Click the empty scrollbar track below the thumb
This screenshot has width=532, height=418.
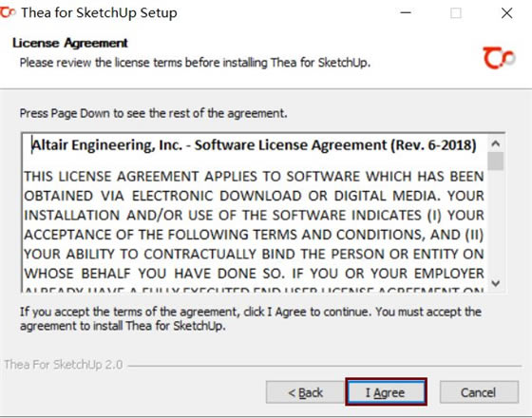tap(496, 222)
